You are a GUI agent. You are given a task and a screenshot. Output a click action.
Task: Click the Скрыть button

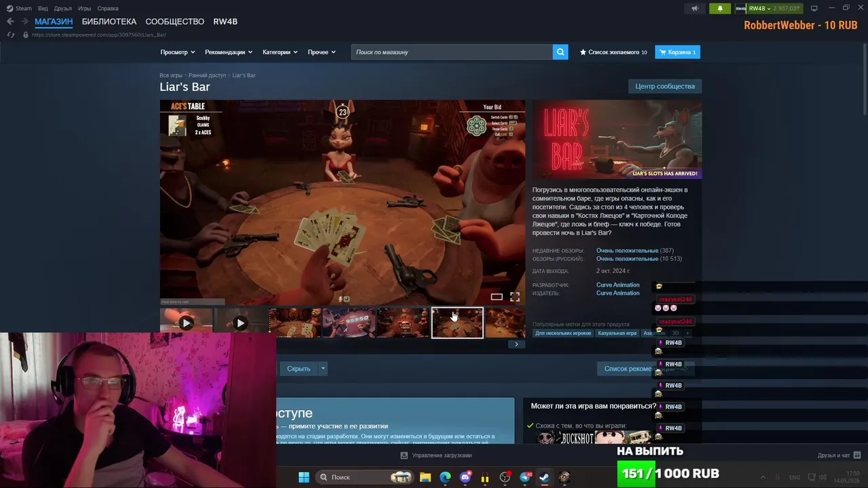[x=298, y=369]
